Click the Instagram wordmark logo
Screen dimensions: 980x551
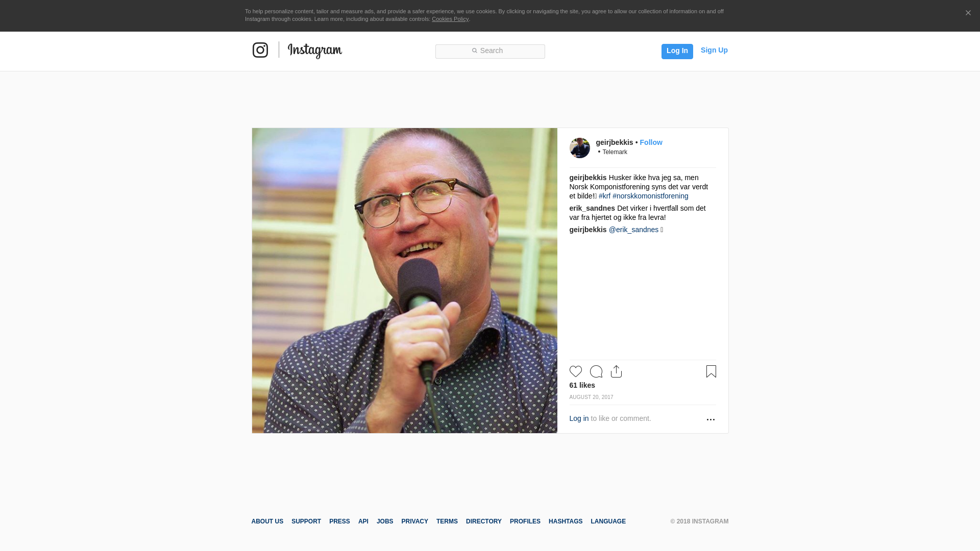point(315,51)
